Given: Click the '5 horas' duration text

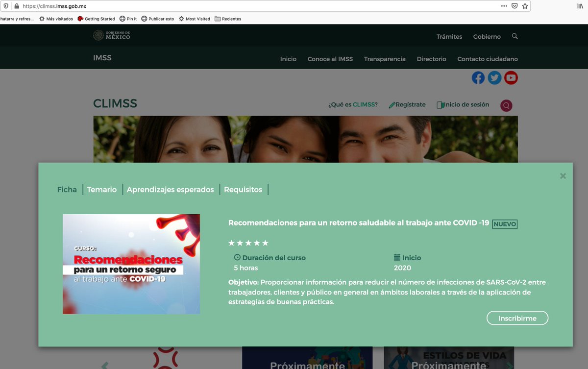Looking at the screenshot, I should tap(246, 268).
